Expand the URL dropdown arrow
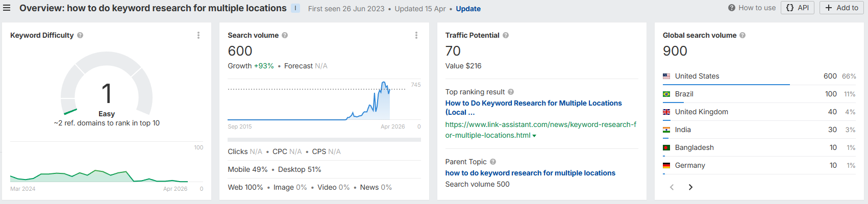868x204 pixels. tap(534, 136)
